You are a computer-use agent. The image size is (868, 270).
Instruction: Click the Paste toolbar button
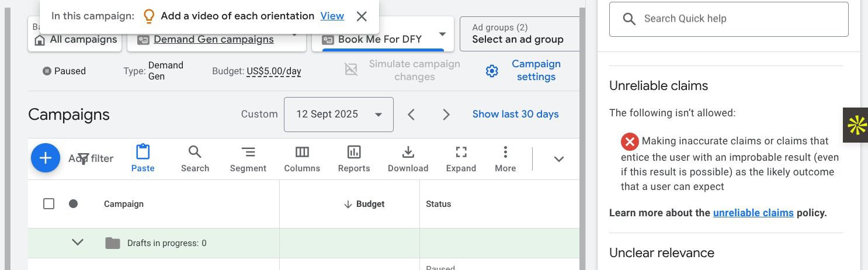(143, 158)
